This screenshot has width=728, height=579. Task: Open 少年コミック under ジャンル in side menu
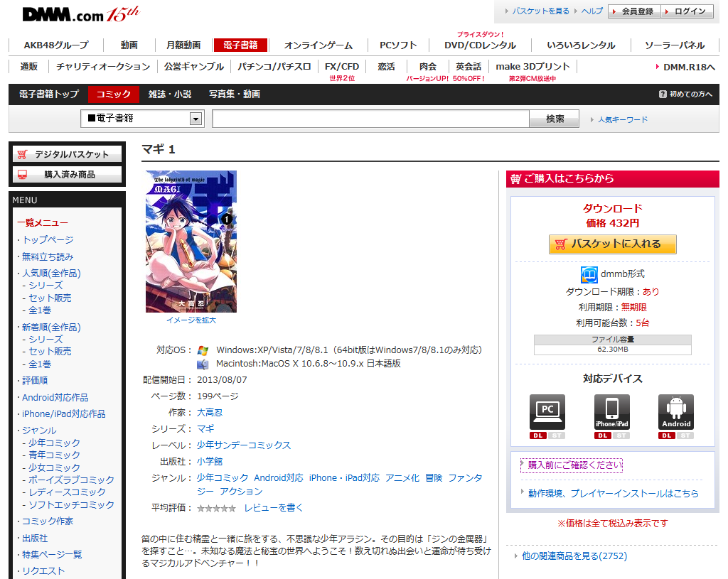tap(54, 443)
